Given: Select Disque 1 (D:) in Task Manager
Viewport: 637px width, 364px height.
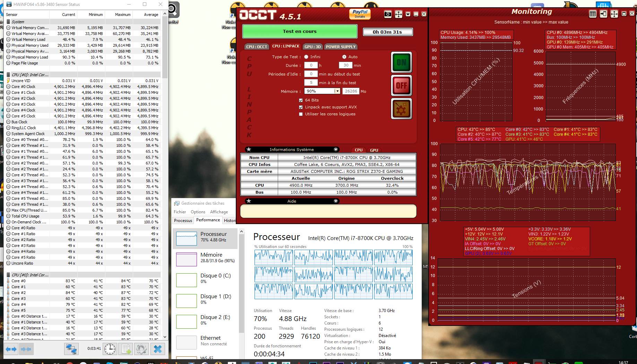Looking at the screenshot, I should 205,301.
